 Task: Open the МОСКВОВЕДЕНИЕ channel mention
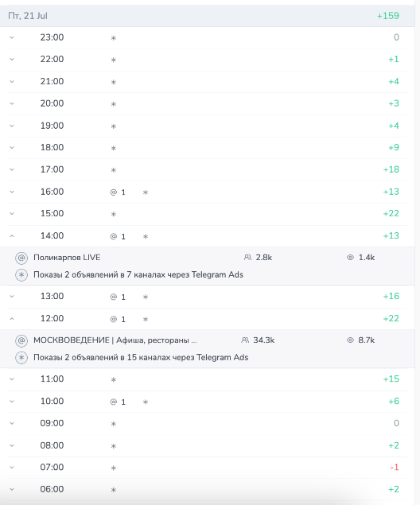(x=115, y=340)
